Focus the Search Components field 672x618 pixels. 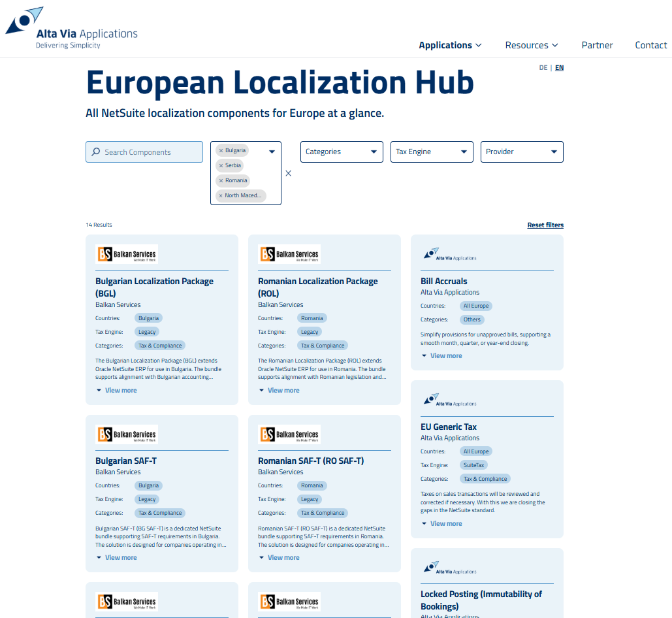(144, 152)
